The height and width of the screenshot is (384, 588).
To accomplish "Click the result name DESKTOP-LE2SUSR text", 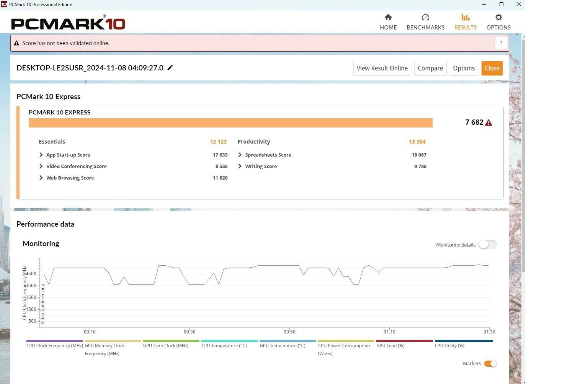I will pos(90,68).
